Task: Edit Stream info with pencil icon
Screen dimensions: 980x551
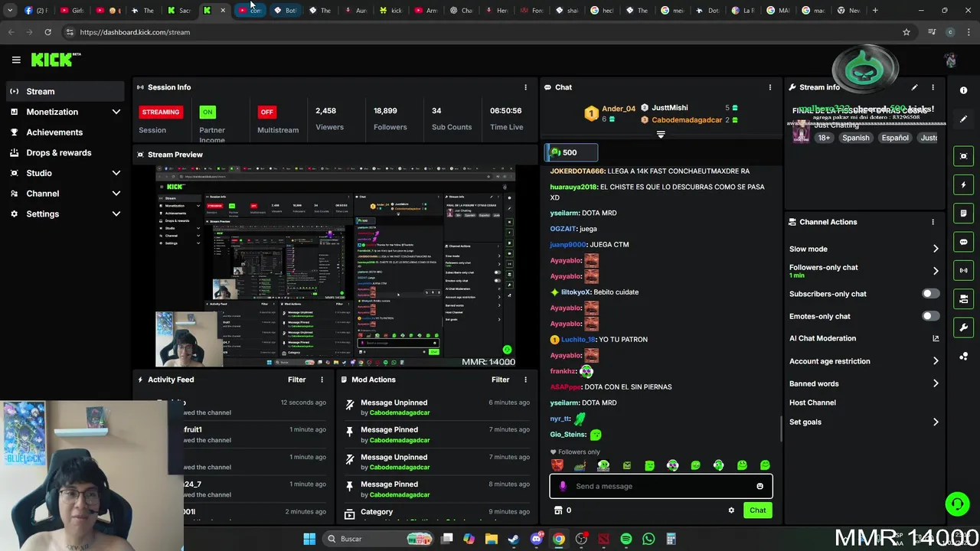Action: coord(914,87)
